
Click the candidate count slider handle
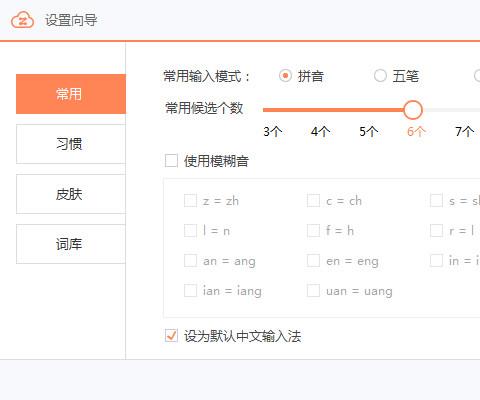(413, 110)
